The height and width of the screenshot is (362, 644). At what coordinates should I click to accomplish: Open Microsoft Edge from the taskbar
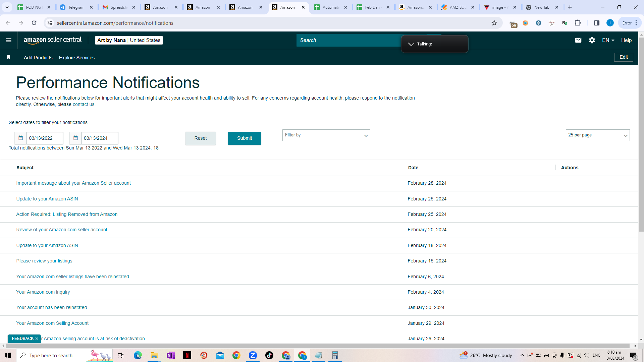(x=138, y=355)
